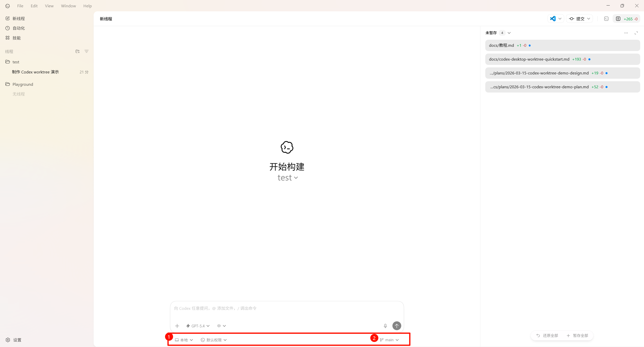Image resolution: width=644 pixels, height=347 pixels.
Task: Click the plus attach icon in composer
Action: [177, 326]
